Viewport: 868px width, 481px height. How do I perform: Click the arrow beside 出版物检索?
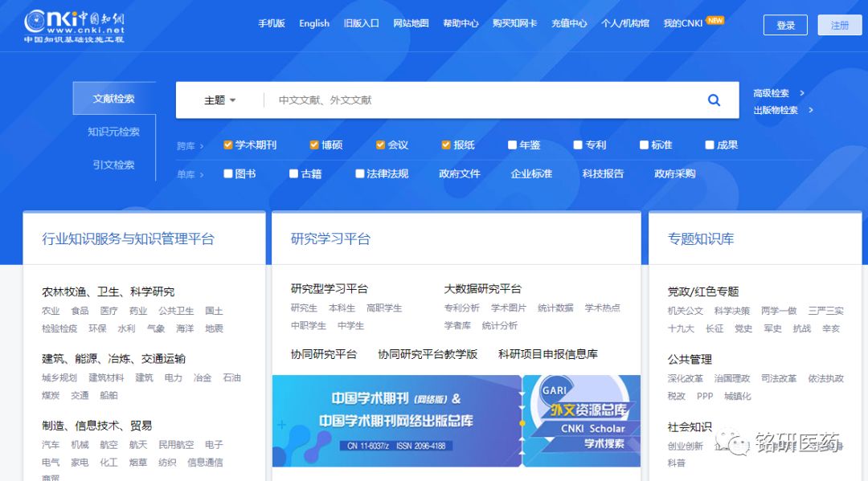point(811,110)
